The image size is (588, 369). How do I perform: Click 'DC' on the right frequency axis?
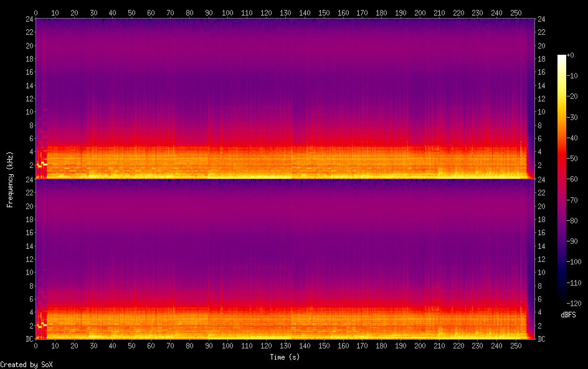tap(541, 339)
